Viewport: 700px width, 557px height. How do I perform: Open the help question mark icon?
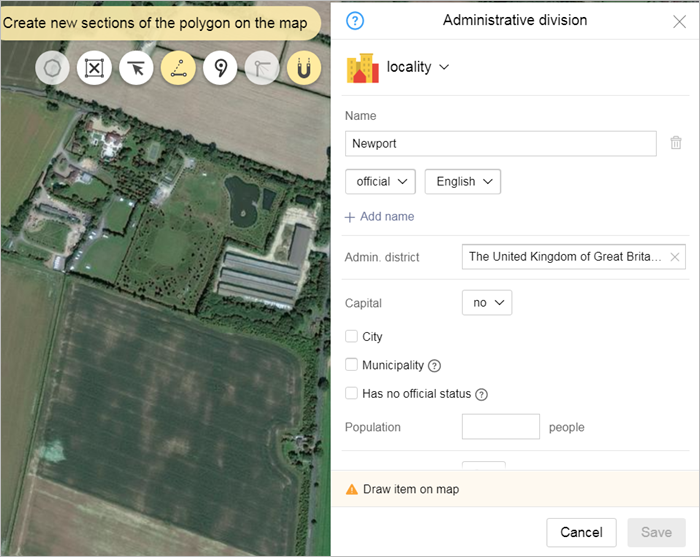[355, 20]
